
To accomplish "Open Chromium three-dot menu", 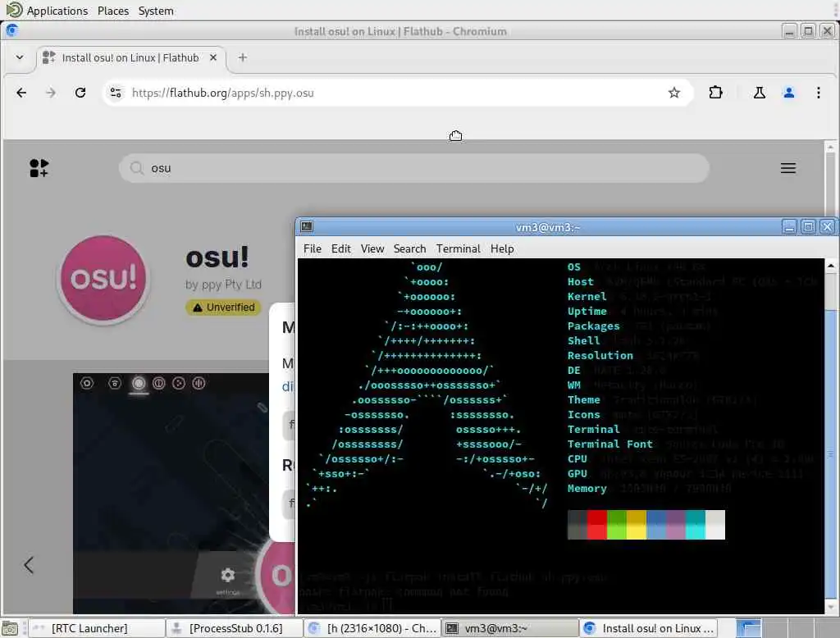I will (x=818, y=93).
